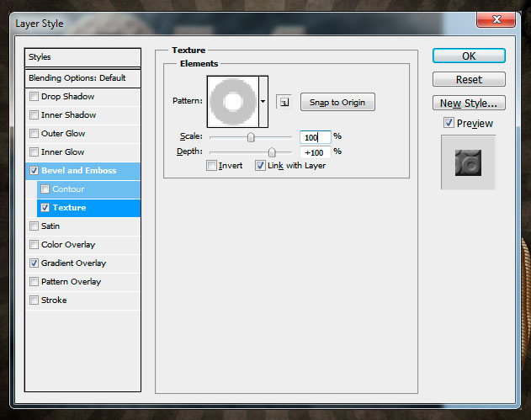The height and width of the screenshot is (420, 531).
Task: Open the New Style dialog button
Action: (469, 103)
